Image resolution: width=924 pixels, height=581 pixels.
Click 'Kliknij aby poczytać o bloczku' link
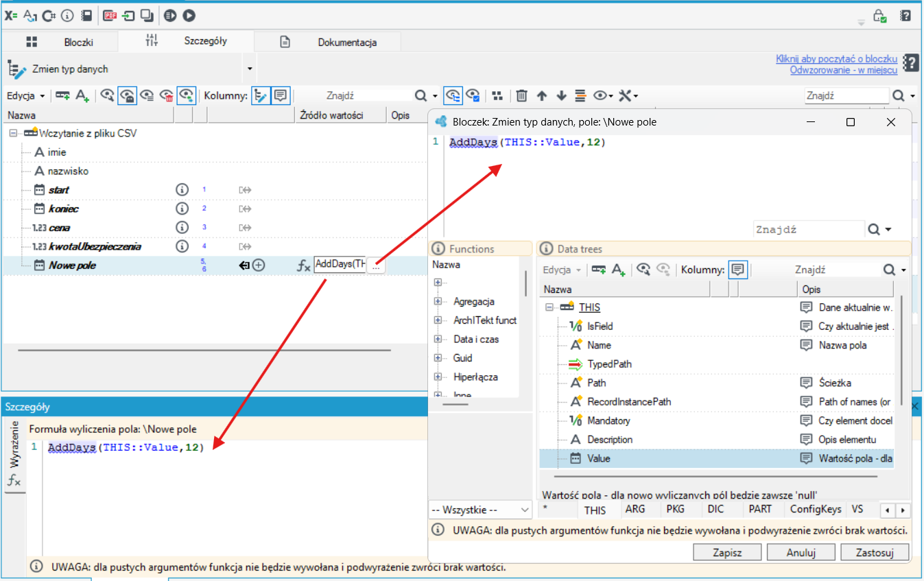pyautogui.click(x=836, y=59)
